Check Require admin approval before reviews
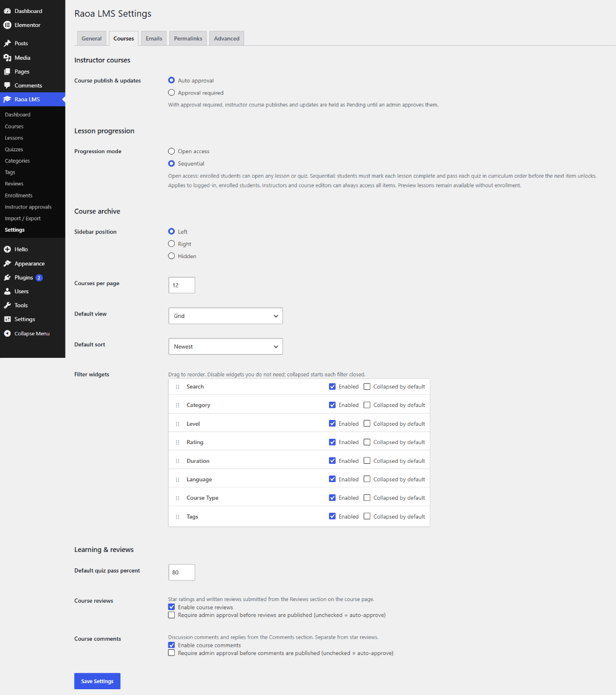Screen dimensions: 616x695 click(171, 615)
